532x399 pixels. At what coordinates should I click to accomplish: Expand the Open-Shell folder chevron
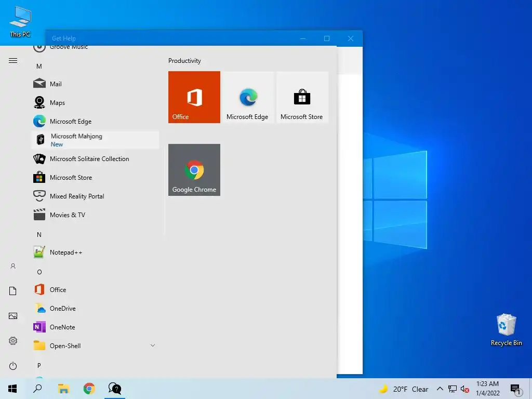tap(153, 345)
